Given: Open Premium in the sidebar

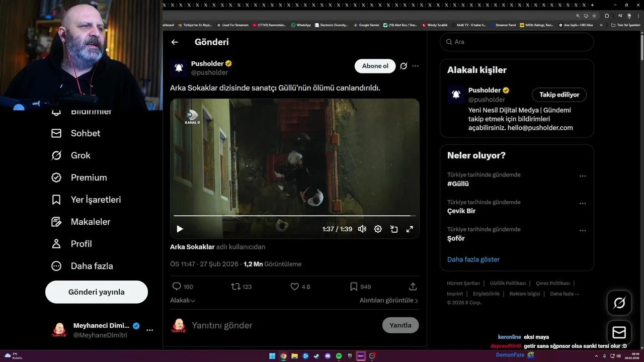Looking at the screenshot, I should (79, 177).
